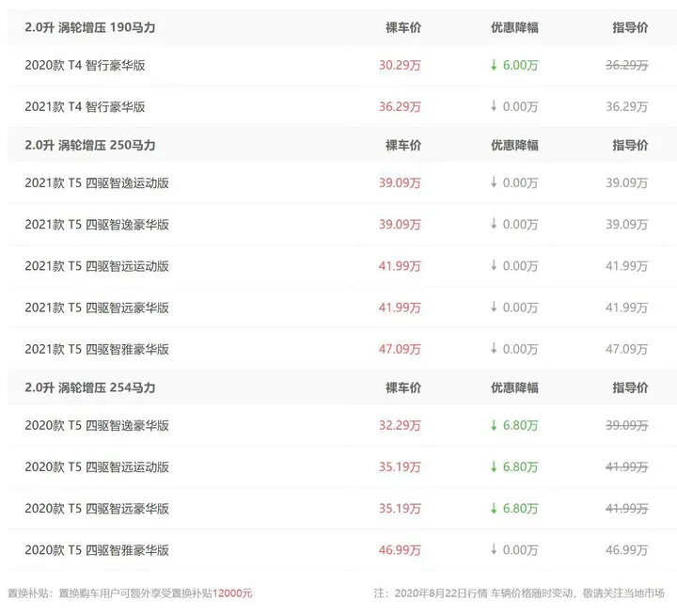Choose '2021款 T5 四驱智雅豪华版' model name
Screen dimensions: 677x616
tap(97, 349)
